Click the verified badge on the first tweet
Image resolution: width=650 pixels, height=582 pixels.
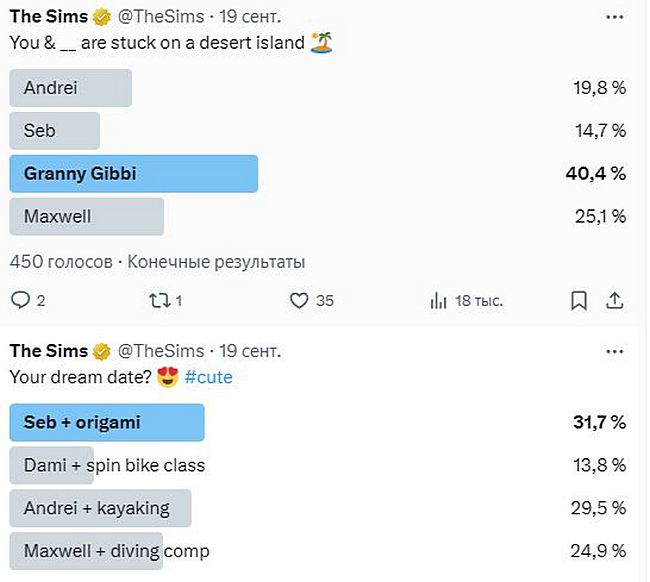tap(102, 17)
